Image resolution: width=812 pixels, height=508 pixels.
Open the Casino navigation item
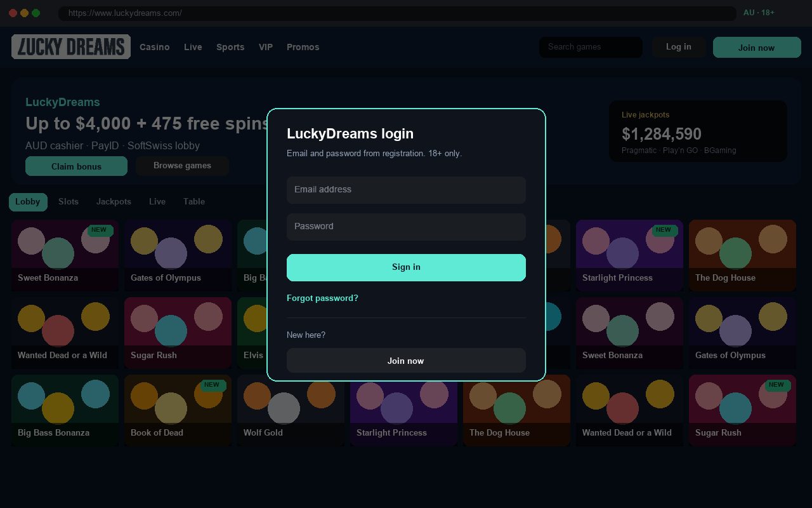tap(154, 47)
